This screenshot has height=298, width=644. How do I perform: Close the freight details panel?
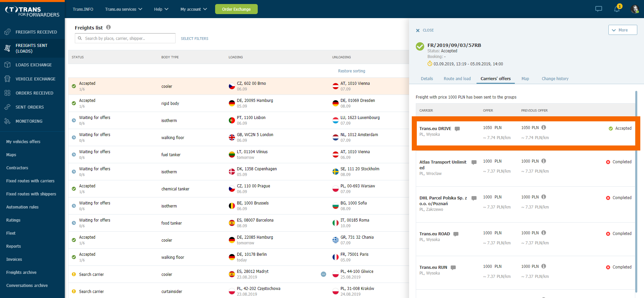point(425,30)
